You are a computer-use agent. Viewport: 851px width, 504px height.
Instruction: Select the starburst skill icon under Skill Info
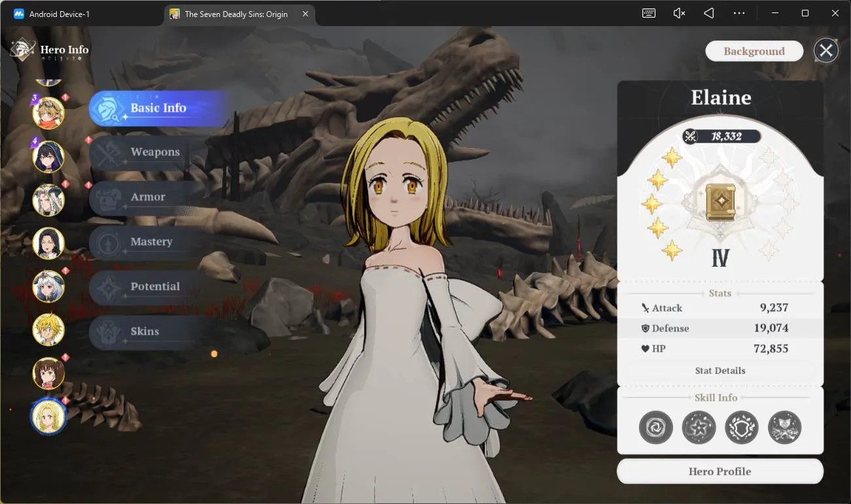[699, 428]
